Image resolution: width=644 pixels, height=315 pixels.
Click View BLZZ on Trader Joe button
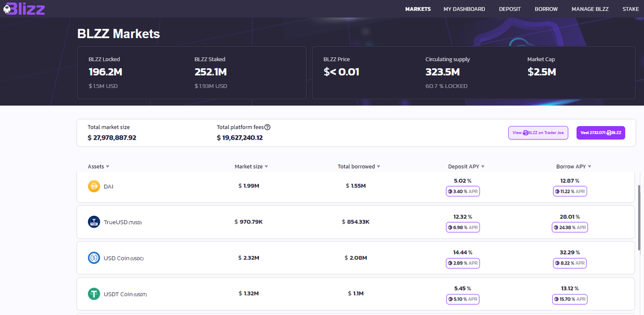(538, 133)
